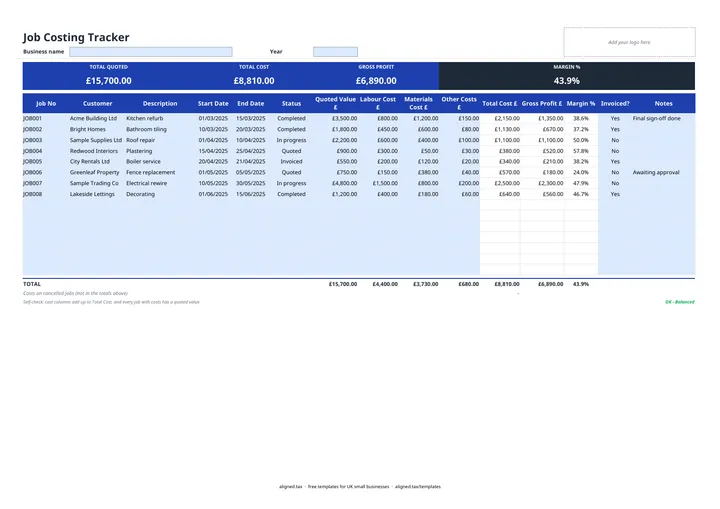Select the JOB005 Invoiced status cell

291,162
